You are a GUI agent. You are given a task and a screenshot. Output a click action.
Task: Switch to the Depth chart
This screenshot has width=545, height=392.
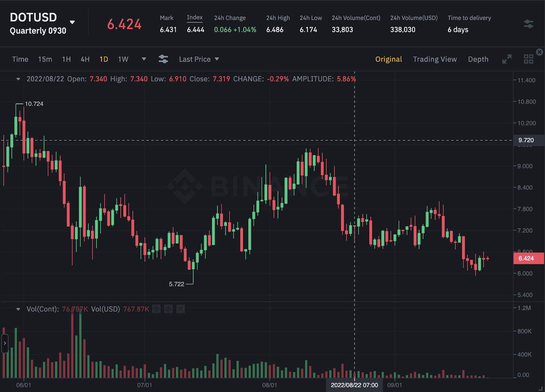[478, 59]
